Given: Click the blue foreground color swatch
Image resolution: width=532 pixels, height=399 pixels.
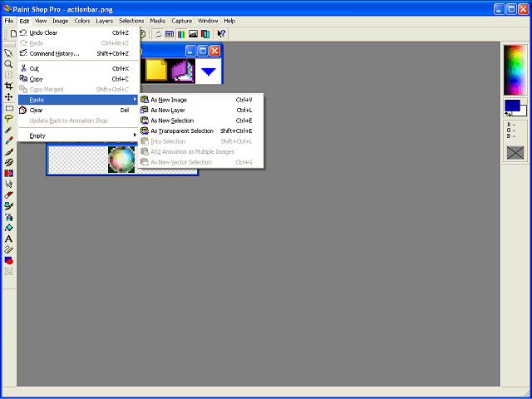Looking at the screenshot, I should pyautogui.click(x=512, y=106).
